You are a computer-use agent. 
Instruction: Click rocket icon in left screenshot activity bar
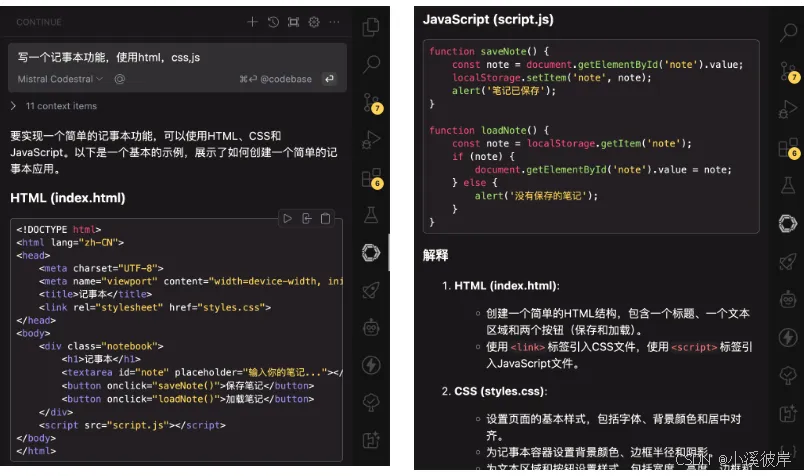coord(371,290)
